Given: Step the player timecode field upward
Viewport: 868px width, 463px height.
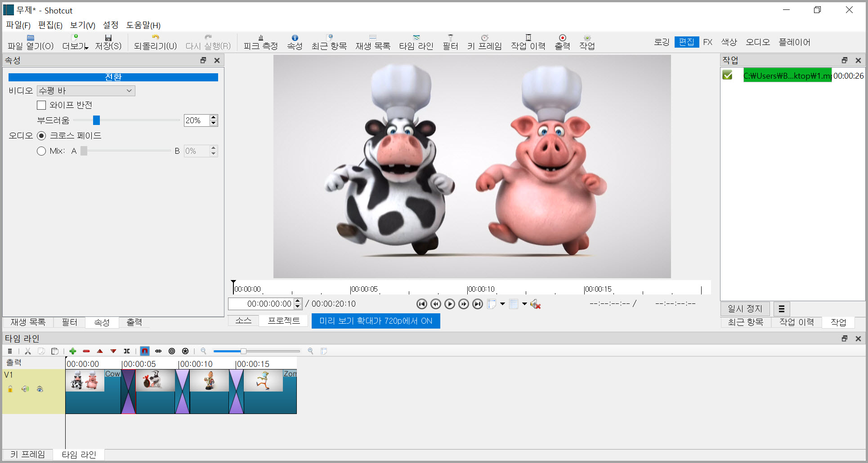Looking at the screenshot, I should click(298, 301).
